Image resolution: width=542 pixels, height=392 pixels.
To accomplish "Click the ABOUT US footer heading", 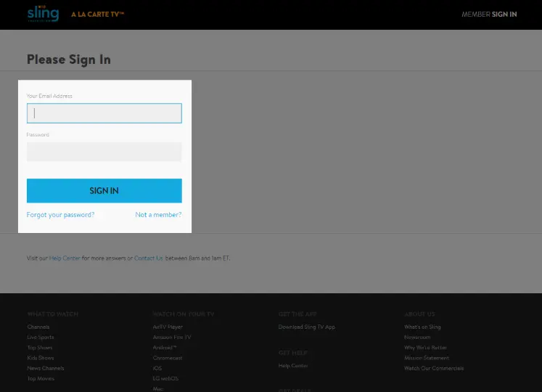I will pos(419,314).
